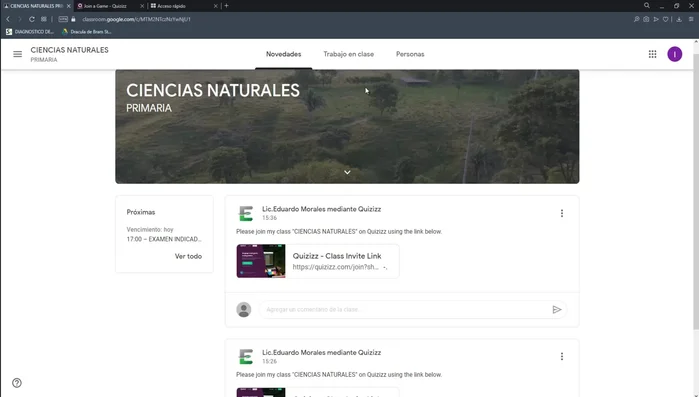
Task: Open the browser downloads icon
Action: [x=679, y=19]
